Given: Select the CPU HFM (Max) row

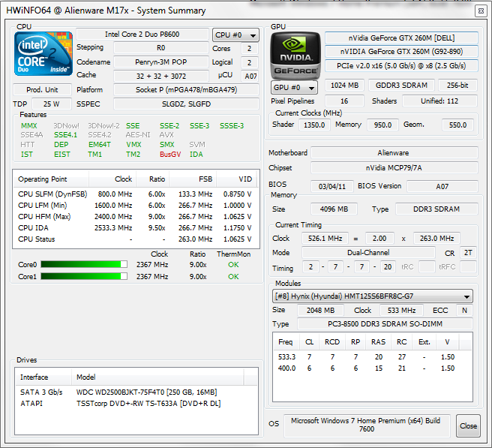Looking at the screenshot, I should point(135,217).
